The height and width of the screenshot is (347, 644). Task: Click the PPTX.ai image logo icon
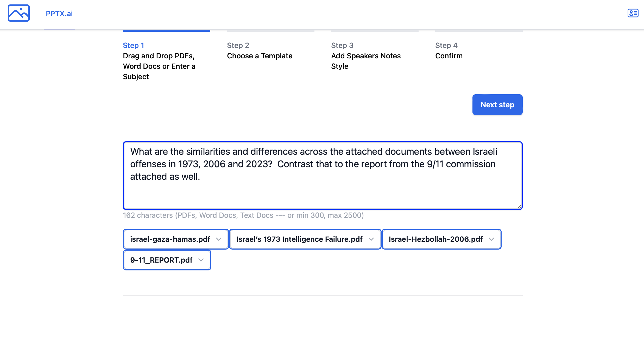(x=19, y=13)
